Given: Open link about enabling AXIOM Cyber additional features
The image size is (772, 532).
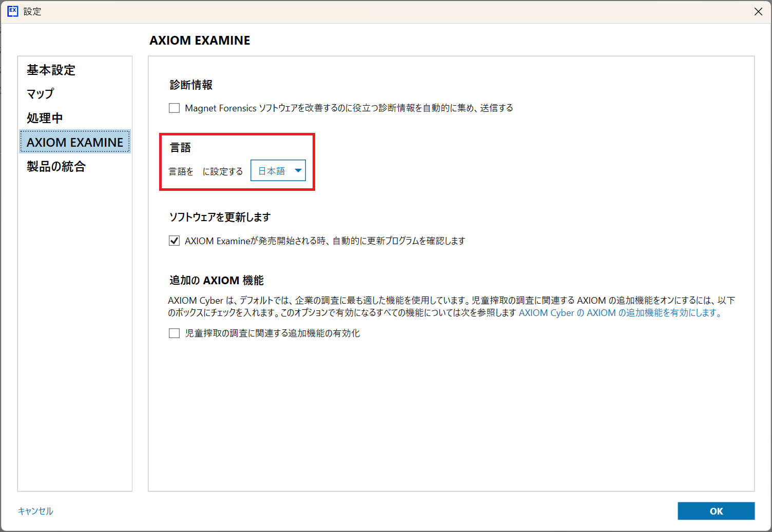Looking at the screenshot, I should [x=621, y=313].
